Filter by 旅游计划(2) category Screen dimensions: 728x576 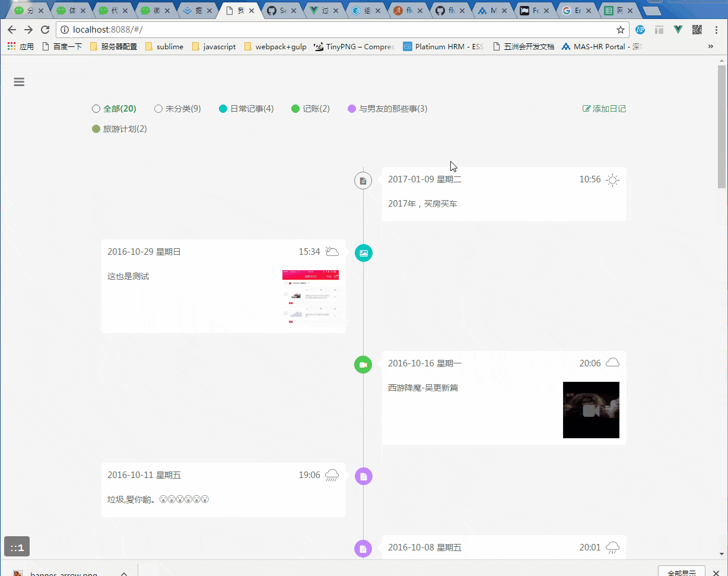tap(119, 129)
